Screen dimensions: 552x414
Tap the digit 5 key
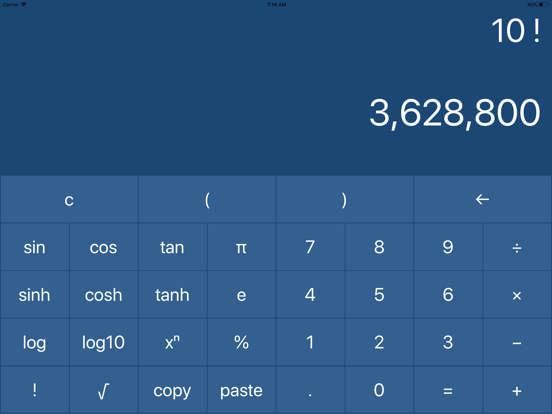pos(379,295)
